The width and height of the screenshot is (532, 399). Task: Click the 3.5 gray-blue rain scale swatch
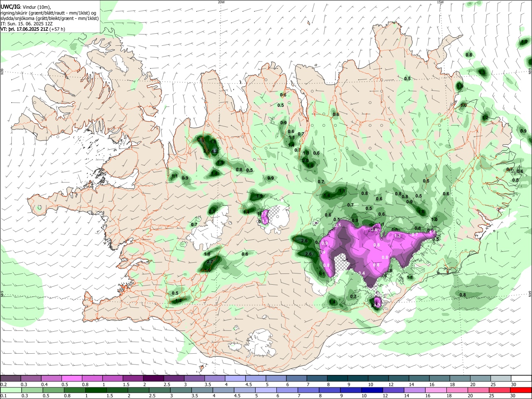pos(202,390)
